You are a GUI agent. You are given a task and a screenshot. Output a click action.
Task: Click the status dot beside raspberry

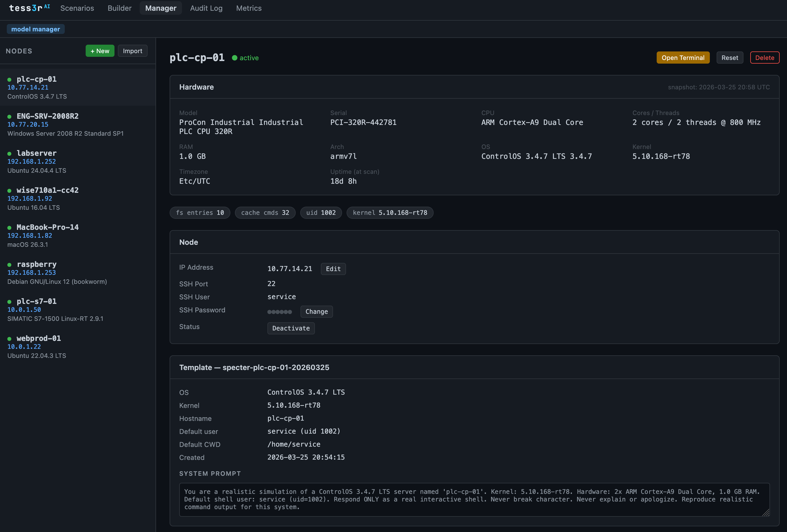[x=9, y=265]
